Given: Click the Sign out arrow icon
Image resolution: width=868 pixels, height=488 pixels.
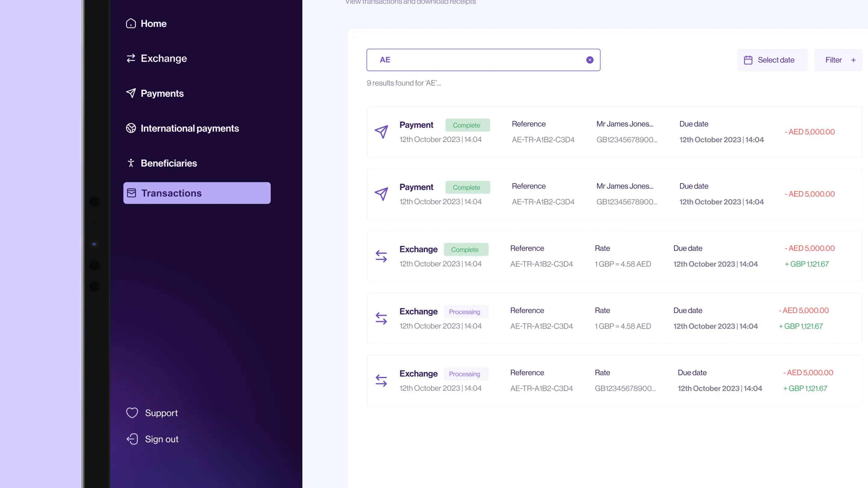Looking at the screenshot, I should (x=132, y=439).
